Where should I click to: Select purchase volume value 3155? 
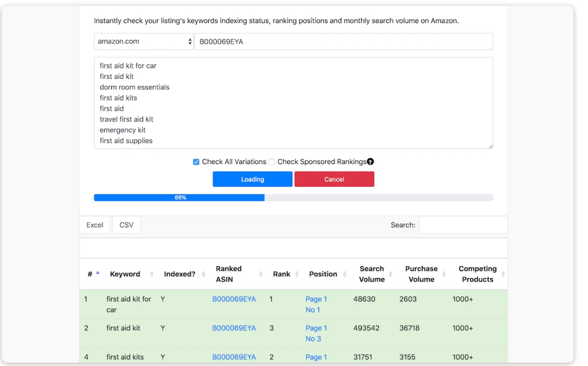407,357
